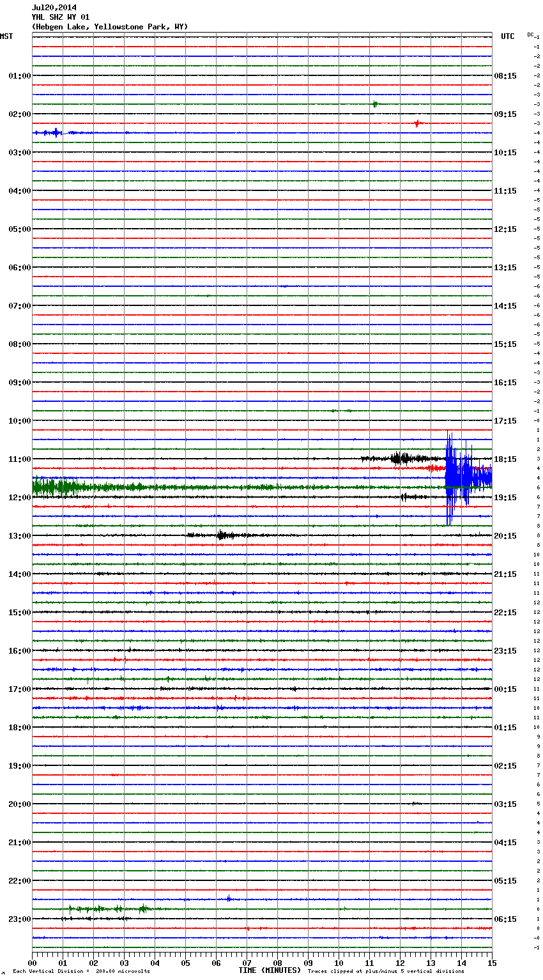Click the DC column heading
The image size is (543, 980).
530,34
